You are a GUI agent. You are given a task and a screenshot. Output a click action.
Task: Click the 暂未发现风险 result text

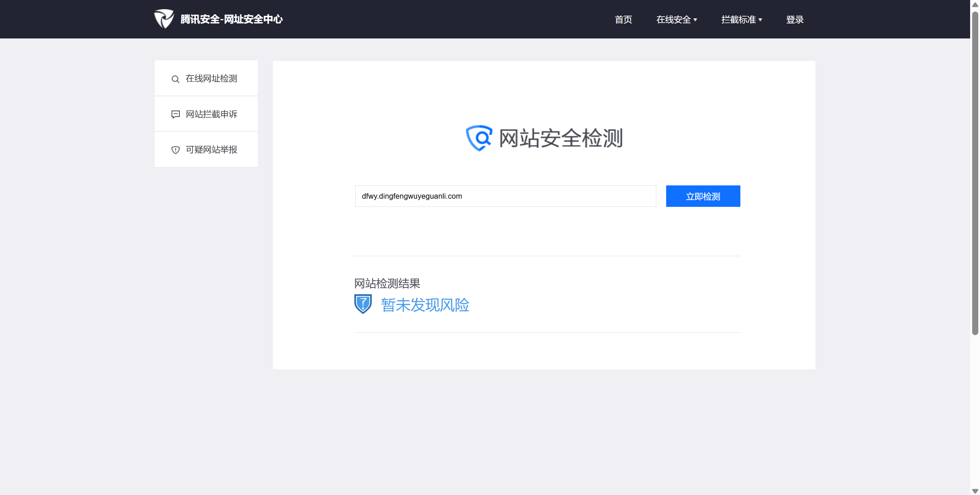[x=425, y=305]
